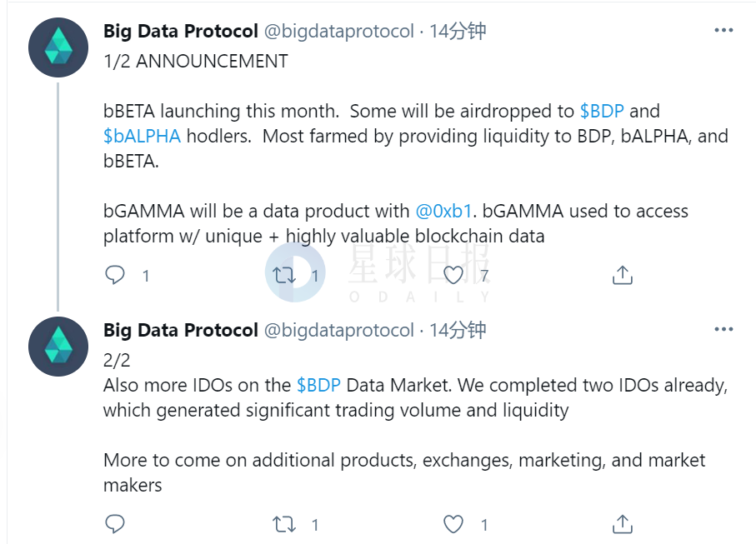Share the 2/2 tweet
Screen dimensions: 756x544
623,524
